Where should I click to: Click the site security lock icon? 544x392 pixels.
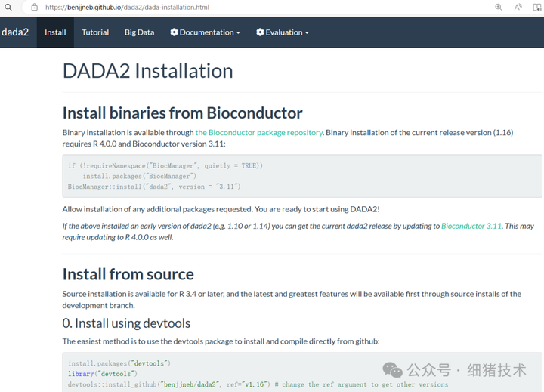pyautogui.click(x=33, y=7)
